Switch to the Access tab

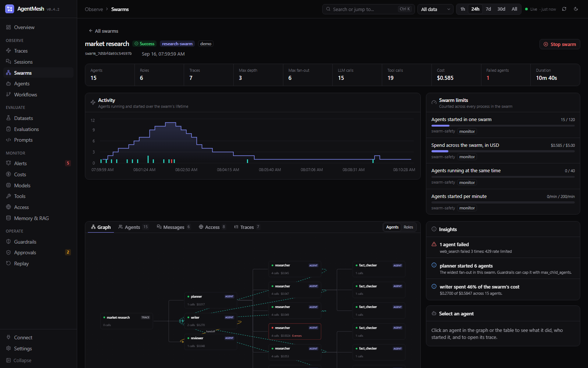(x=212, y=227)
